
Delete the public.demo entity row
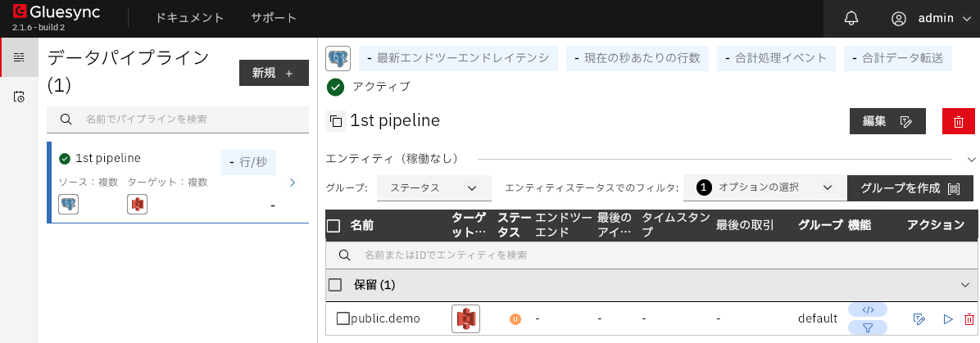tap(969, 319)
